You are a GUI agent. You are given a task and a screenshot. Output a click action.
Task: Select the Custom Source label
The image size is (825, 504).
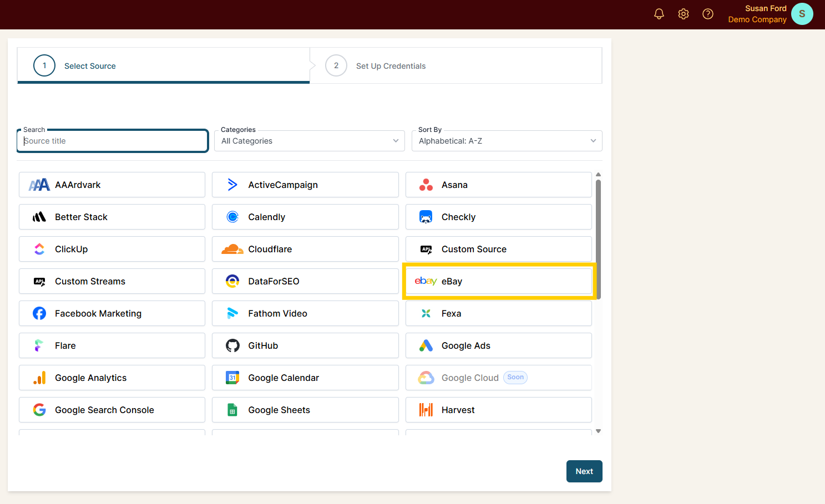(474, 249)
